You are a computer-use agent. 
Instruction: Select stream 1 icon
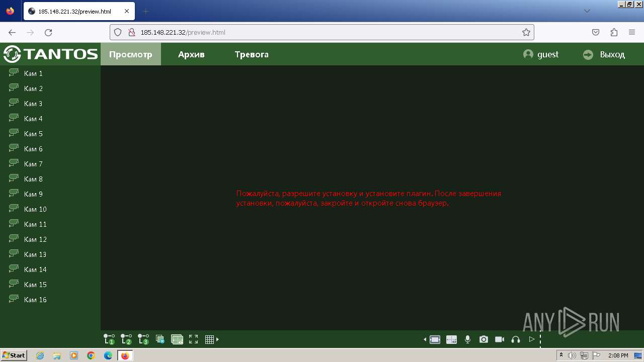(x=109, y=339)
